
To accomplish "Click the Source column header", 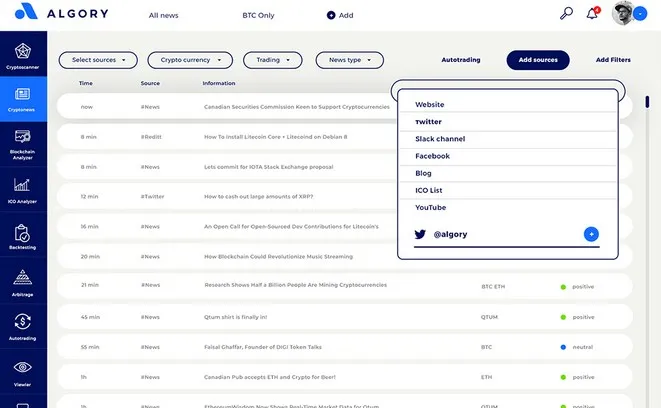I will point(150,83).
